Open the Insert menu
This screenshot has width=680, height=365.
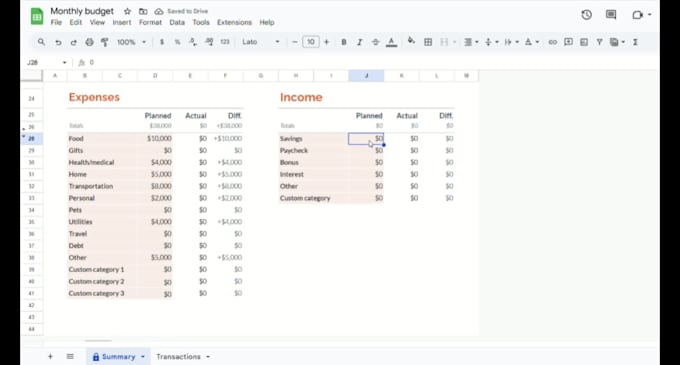[122, 23]
